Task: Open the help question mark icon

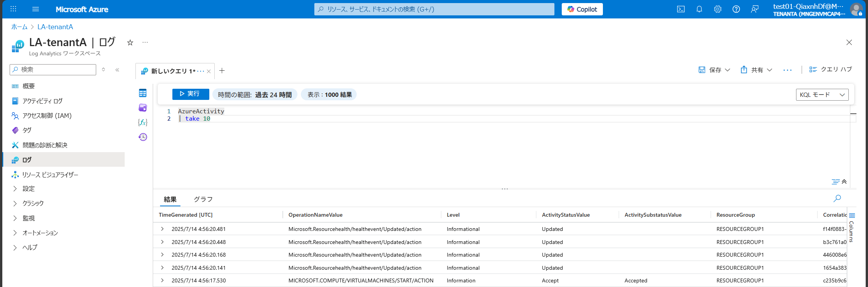Action: click(736, 9)
